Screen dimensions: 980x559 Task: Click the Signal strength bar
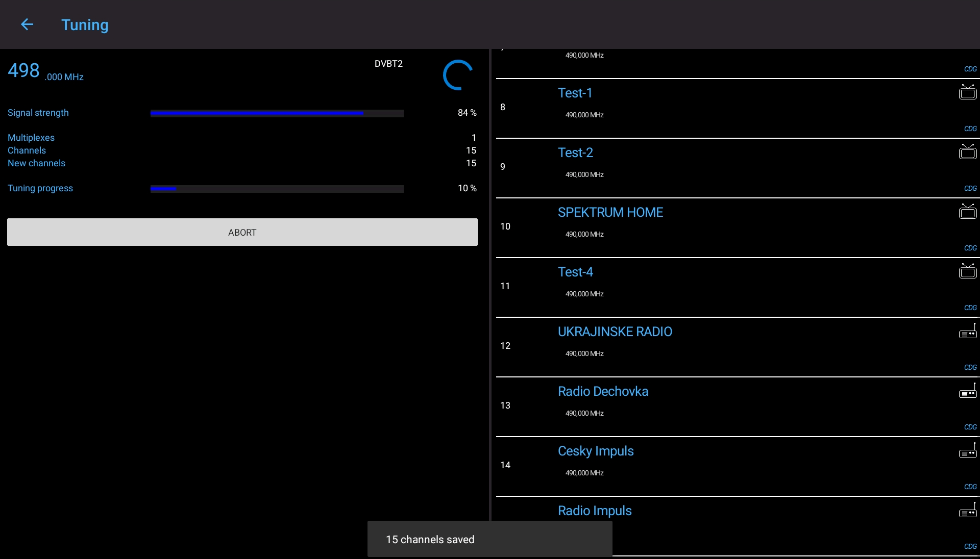(277, 113)
